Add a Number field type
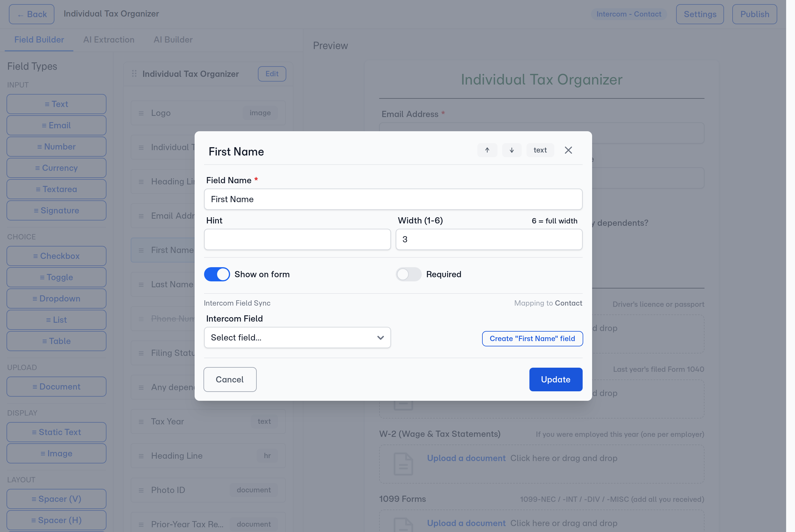 click(x=56, y=147)
